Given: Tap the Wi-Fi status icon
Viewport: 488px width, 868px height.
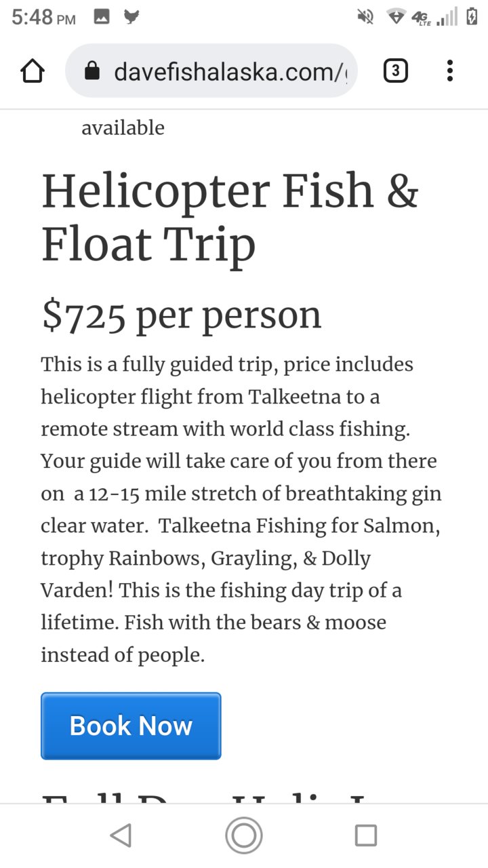Looking at the screenshot, I should click(x=396, y=17).
